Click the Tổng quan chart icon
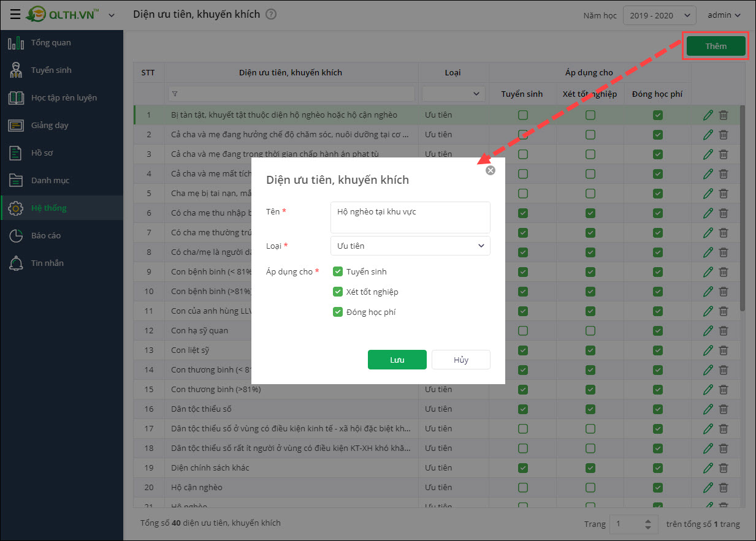 click(16, 43)
